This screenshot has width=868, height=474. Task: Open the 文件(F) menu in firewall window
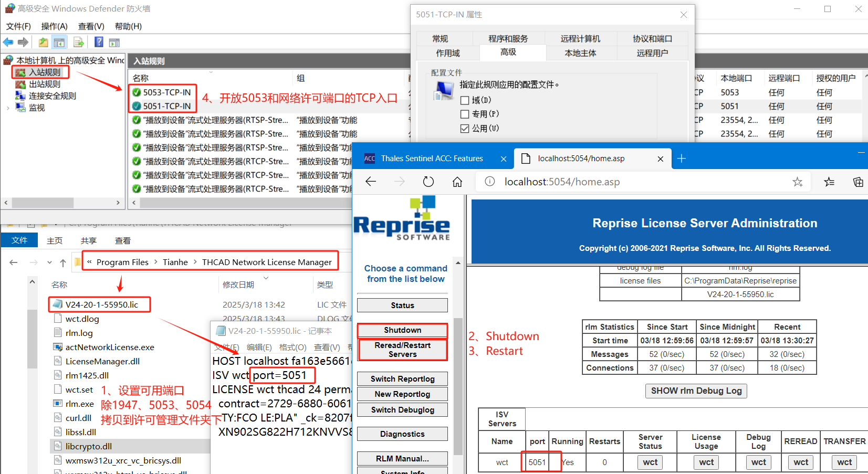point(18,26)
